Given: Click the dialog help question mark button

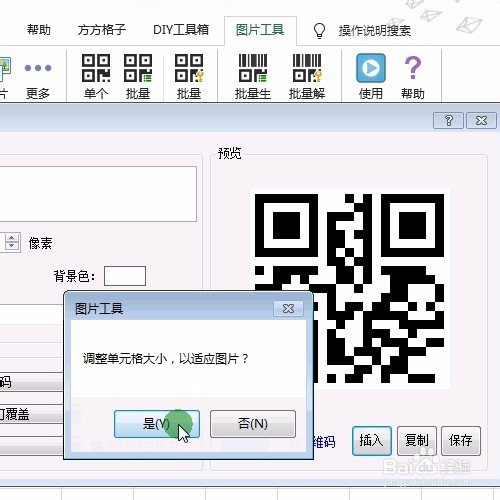Looking at the screenshot, I should point(448,120).
